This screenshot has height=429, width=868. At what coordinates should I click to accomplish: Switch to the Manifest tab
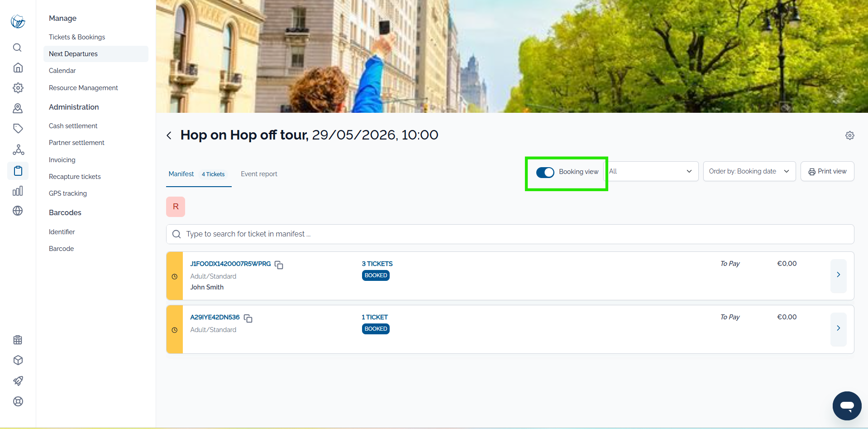[181, 174]
